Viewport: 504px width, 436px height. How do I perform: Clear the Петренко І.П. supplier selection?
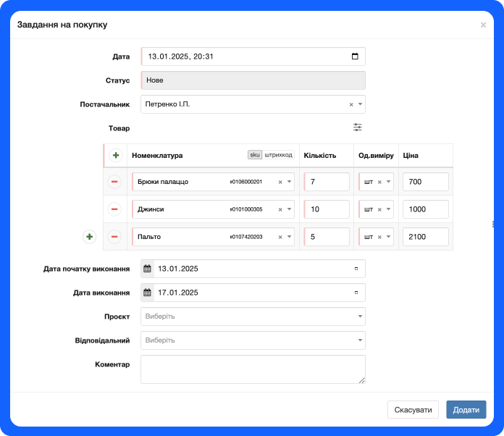(351, 104)
